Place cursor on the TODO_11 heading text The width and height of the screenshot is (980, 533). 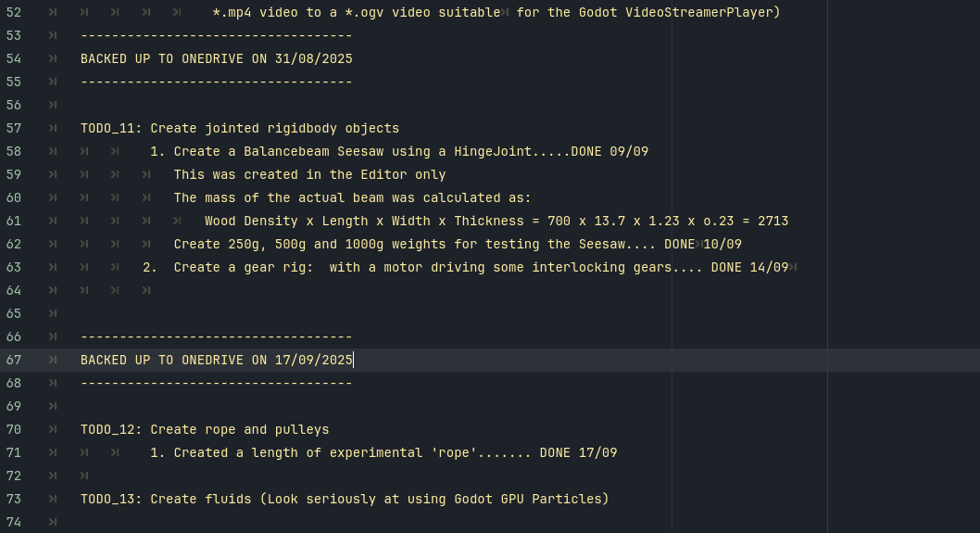[x=239, y=128]
